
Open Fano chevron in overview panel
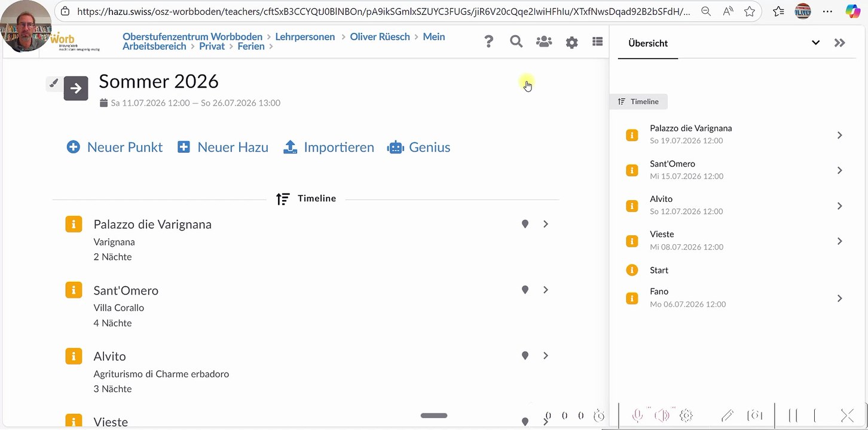click(x=839, y=299)
